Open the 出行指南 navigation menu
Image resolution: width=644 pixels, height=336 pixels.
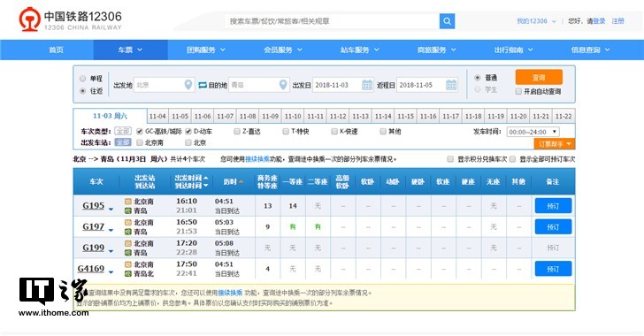tap(513, 50)
